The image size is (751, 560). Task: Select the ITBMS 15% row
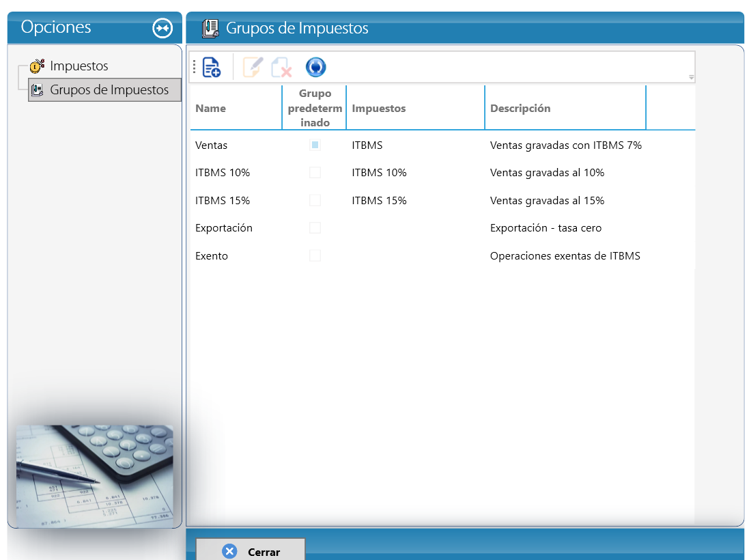pyautogui.click(x=442, y=200)
